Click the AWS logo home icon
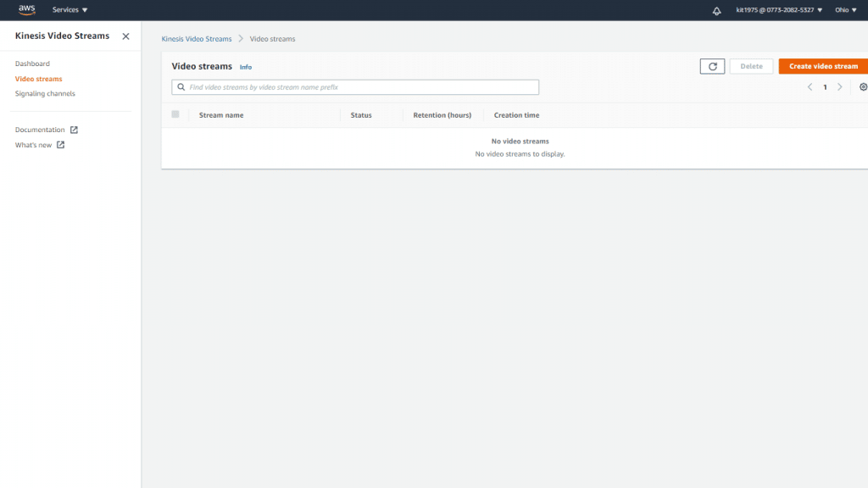The image size is (868, 488). 26,9
